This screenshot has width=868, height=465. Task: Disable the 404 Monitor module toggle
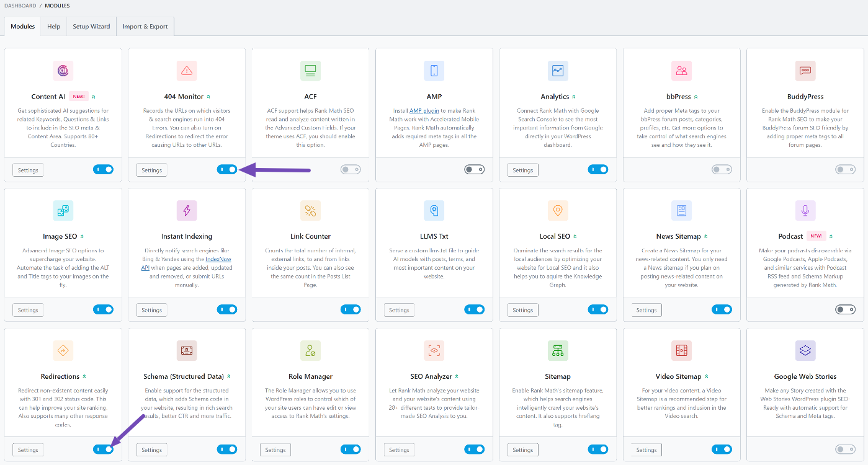click(227, 169)
